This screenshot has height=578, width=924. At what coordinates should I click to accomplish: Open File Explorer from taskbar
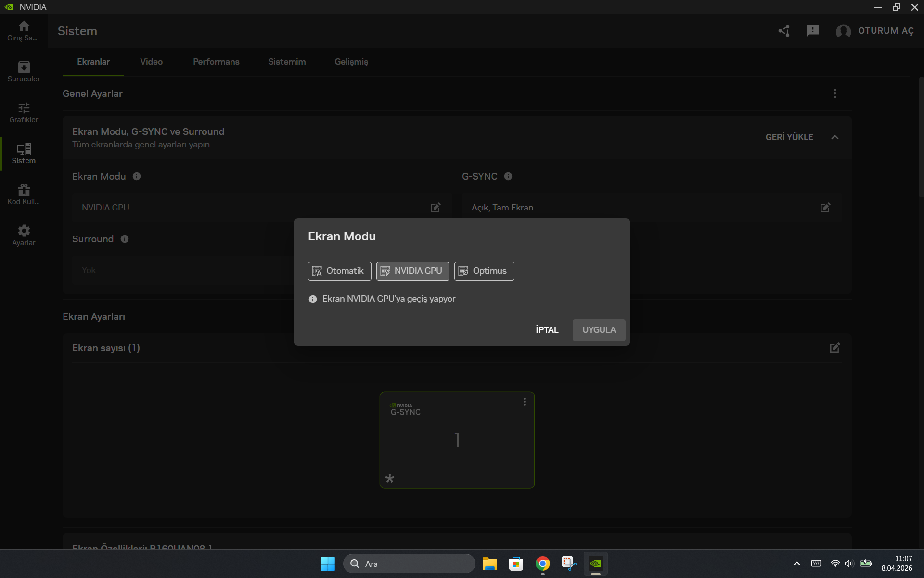[490, 564]
